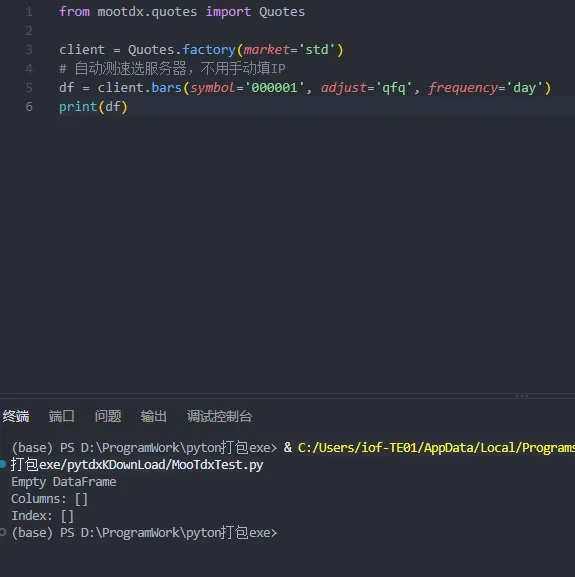The width and height of the screenshot is (575, 577).
Task: Switch to the 终端 terminal tab
Action: 16,416
